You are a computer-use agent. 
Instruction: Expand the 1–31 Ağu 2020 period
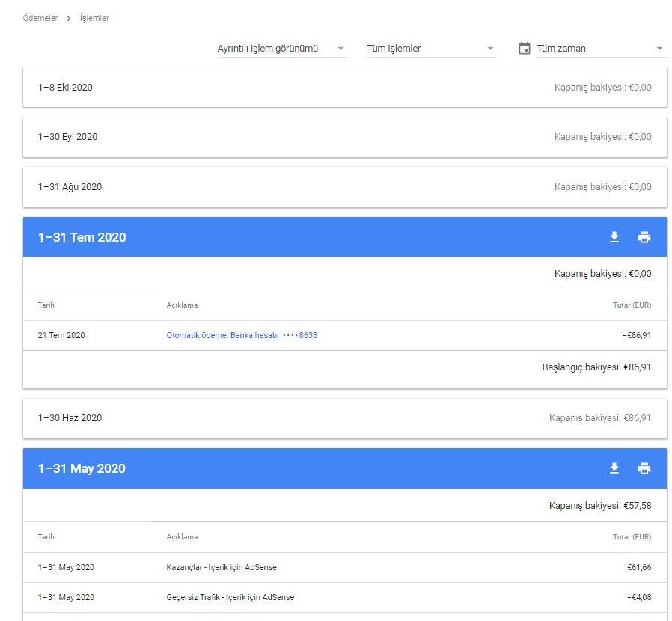[x=345, y=187]
